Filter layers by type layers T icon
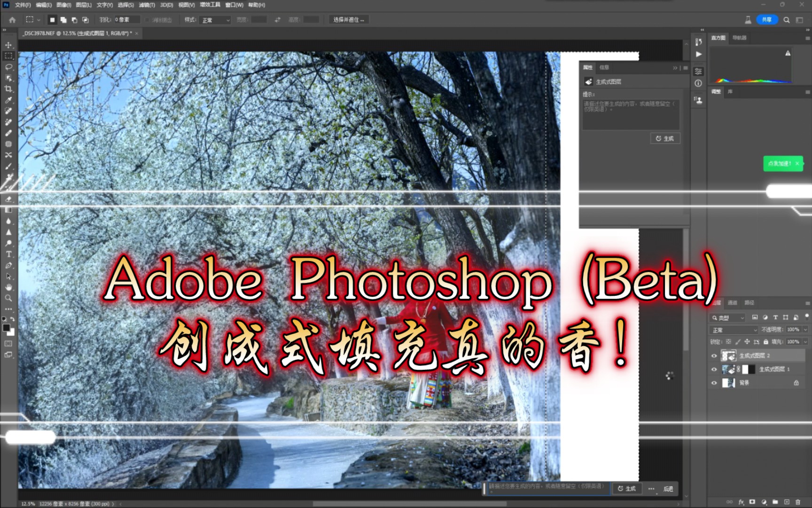 point(775,317)
